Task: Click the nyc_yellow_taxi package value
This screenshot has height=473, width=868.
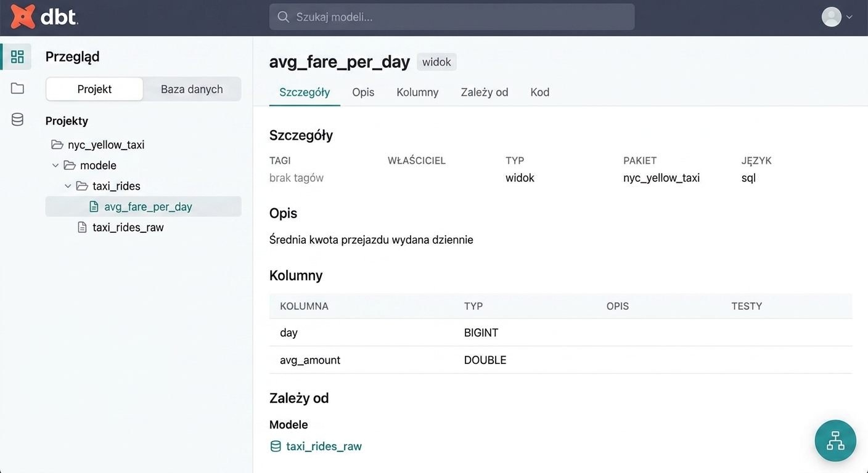Action: point(661,178)
